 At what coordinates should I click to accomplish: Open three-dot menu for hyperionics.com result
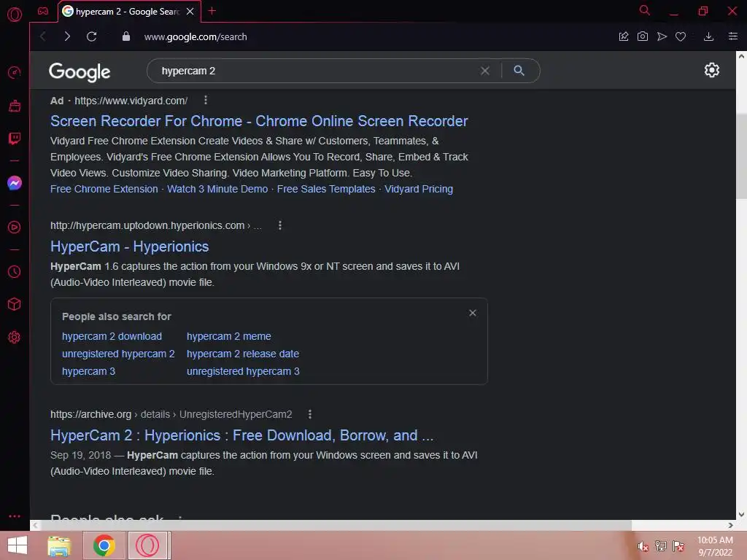click(x=279, y=225)
